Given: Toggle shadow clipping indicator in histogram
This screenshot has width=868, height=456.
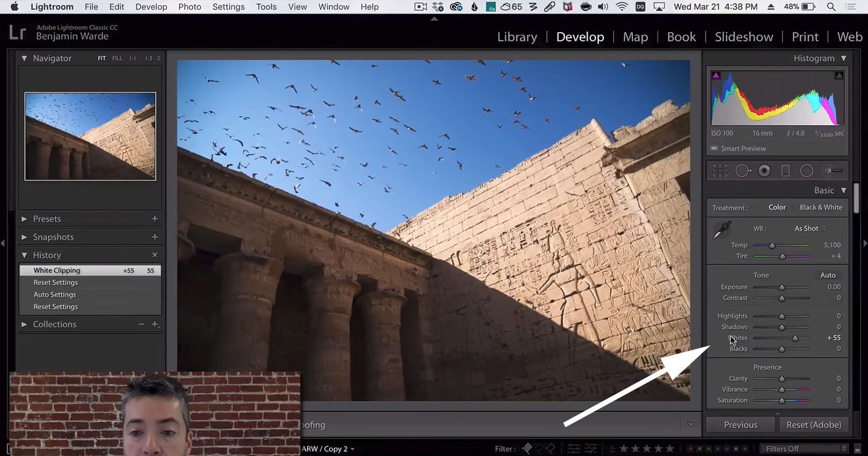Looking at the screenshot, I should pos(716,75).
